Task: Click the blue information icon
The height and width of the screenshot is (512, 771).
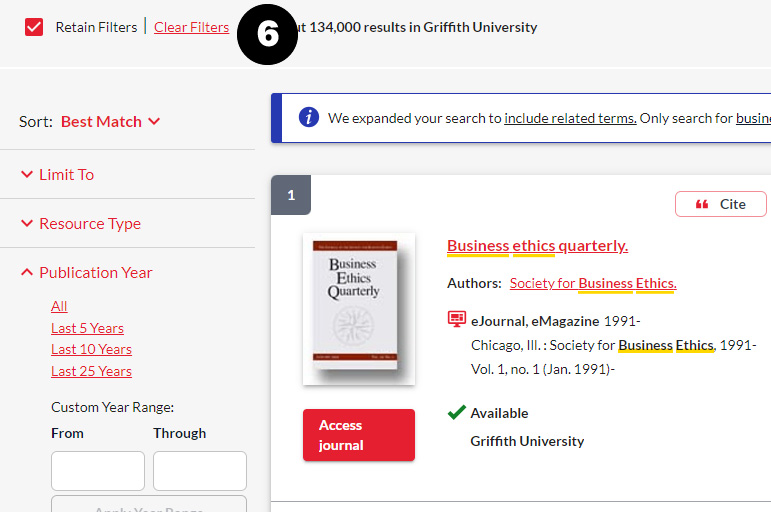Action: tap(309, 118)
